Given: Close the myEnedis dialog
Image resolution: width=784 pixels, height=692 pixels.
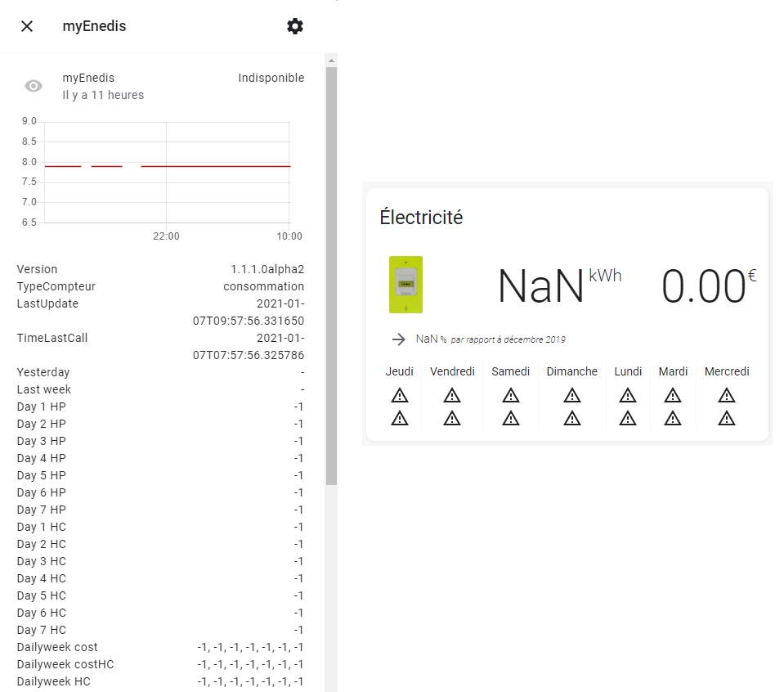Looking at the screenshot, I should click(27, 26).
